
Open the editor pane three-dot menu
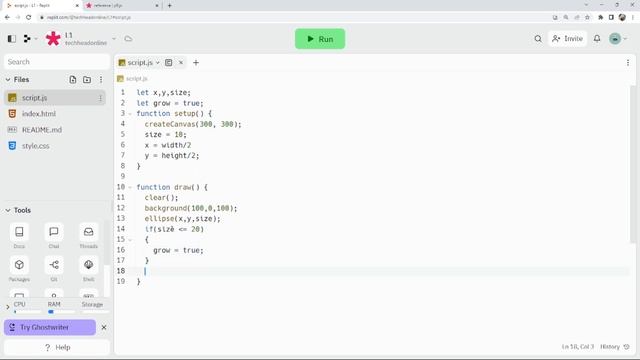coord(628,62)
